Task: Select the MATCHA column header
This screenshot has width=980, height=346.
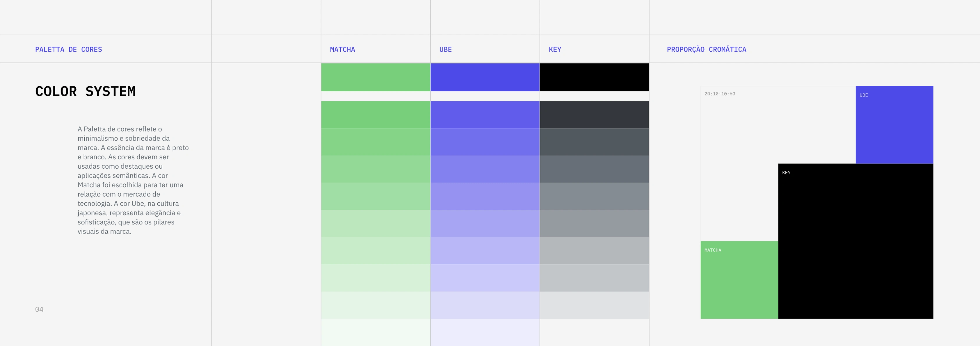Action: [x=342, y=49]
